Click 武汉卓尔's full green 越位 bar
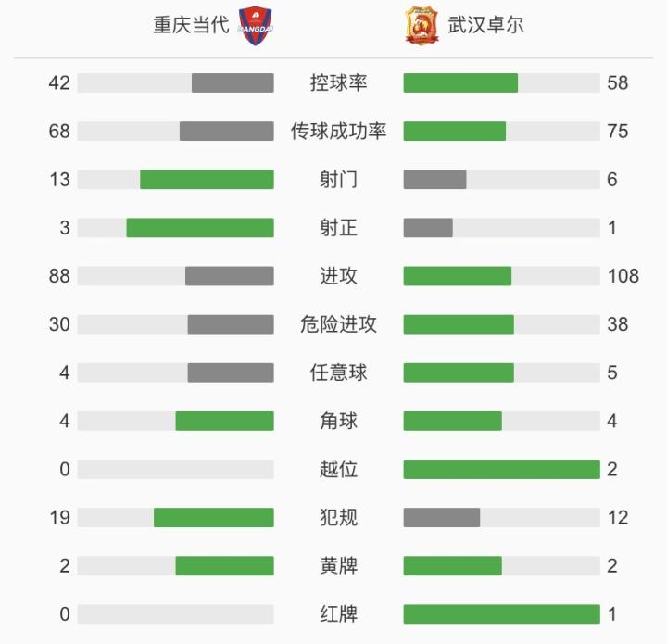667x644 pixels. click(501, 469)
